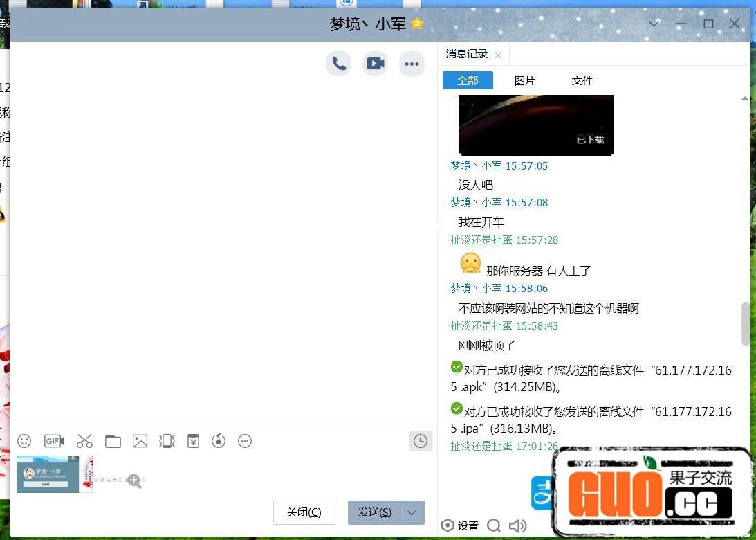Click the message history scrollbar thumb
Screen dimensions: 756x540
tap(746, 323)
